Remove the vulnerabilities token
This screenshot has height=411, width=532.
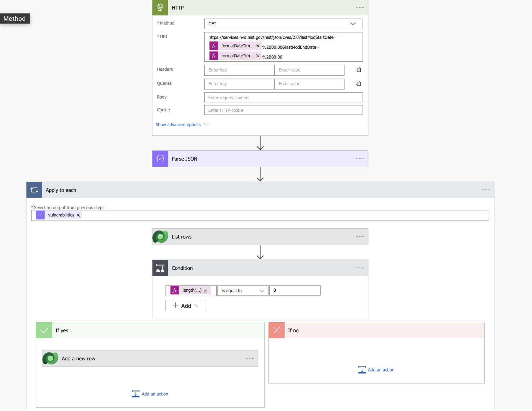[78, 215]
